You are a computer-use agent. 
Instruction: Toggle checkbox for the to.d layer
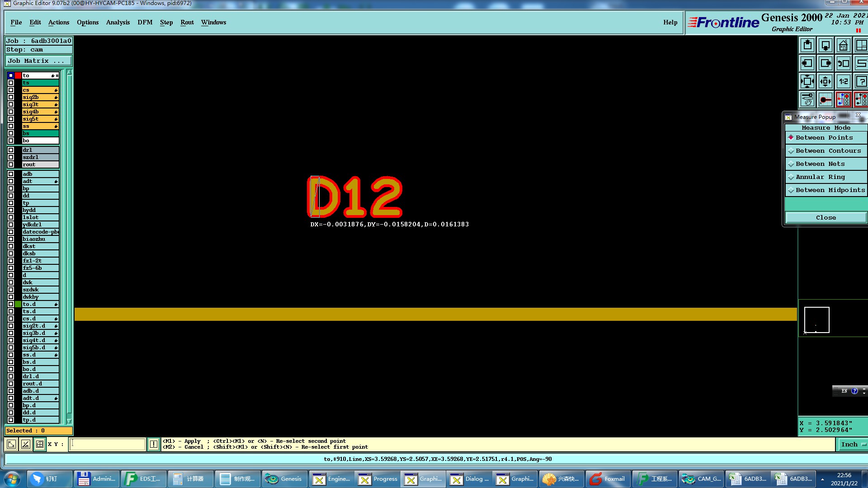[x=11, y=304]
